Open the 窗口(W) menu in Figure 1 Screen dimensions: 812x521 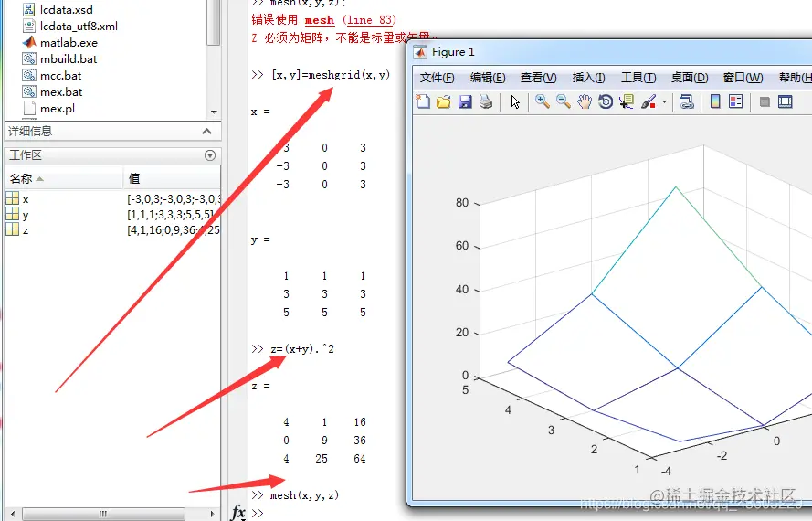tap(743, 78)
